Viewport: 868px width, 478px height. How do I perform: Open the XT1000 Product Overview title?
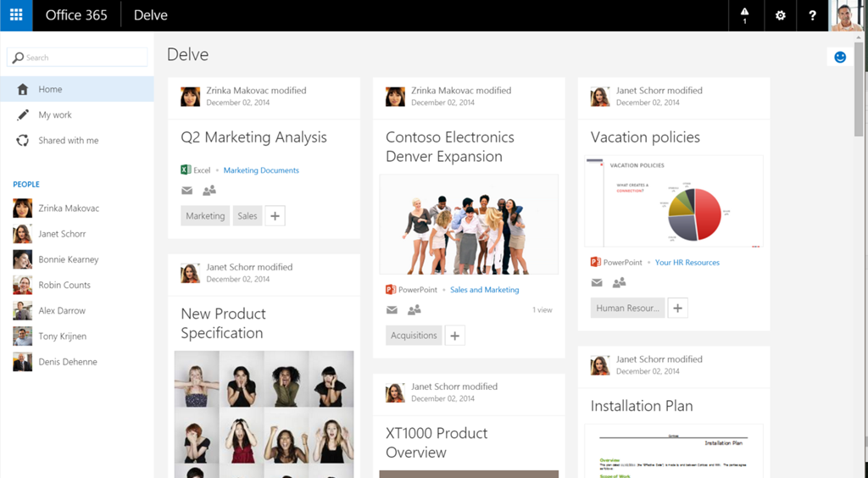coord(437,442)
